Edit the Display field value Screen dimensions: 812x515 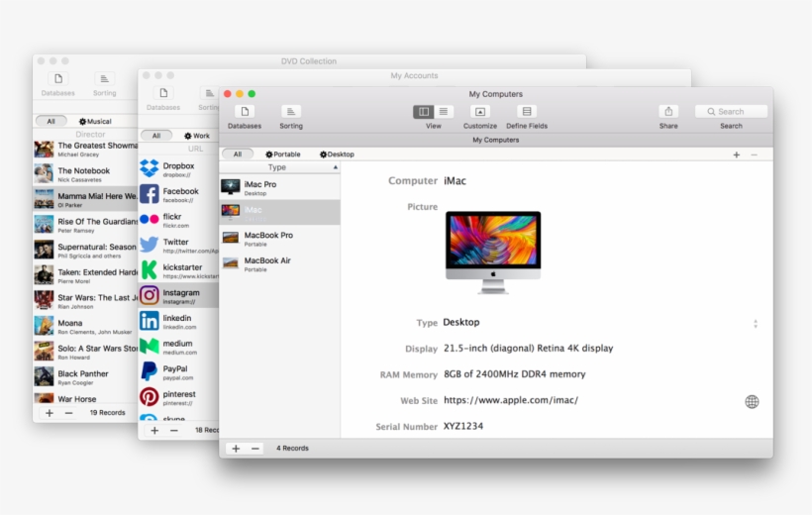coord(528,349)
